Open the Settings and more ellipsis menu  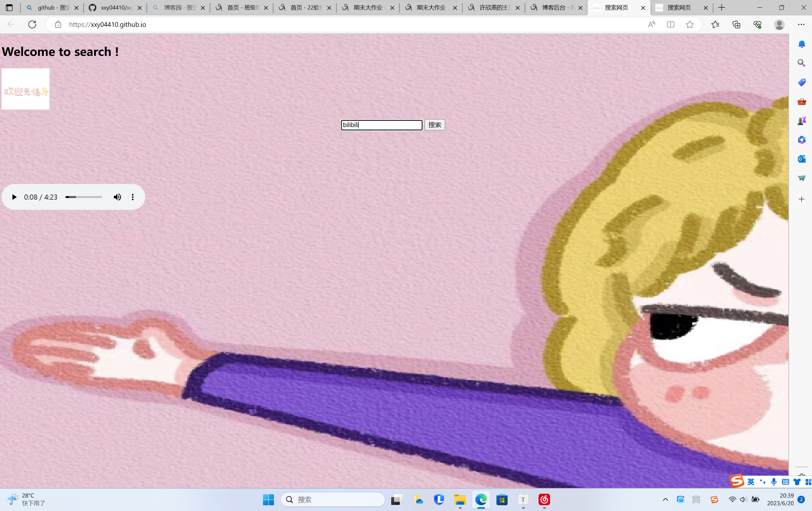point(801,24)
